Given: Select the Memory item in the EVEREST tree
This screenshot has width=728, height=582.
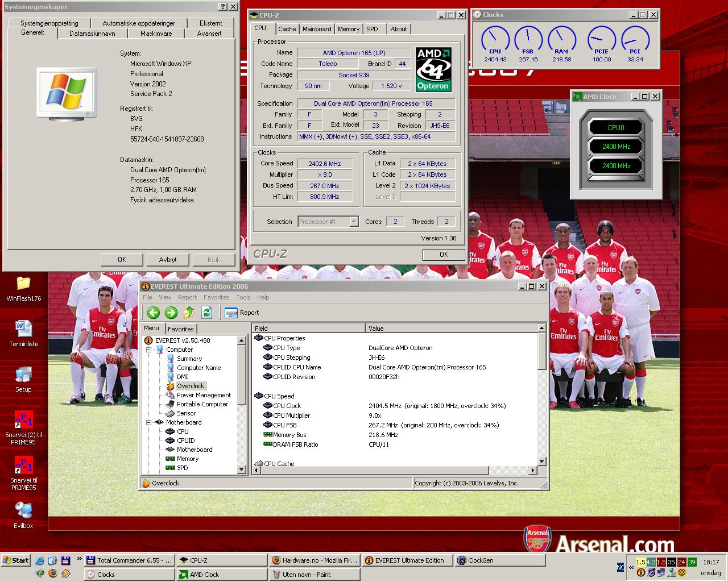Looking at the screenshot, I should (187, 459).
